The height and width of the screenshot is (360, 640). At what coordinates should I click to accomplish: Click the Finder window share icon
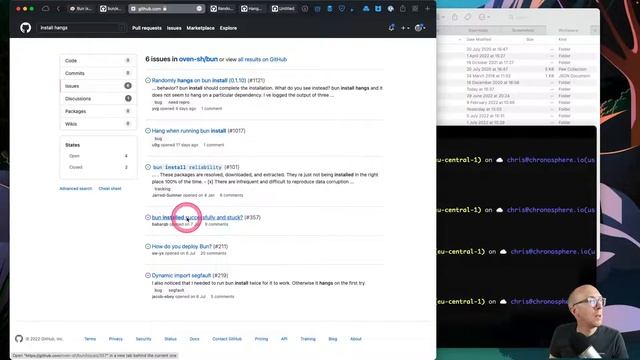click(x=455, y=17)
